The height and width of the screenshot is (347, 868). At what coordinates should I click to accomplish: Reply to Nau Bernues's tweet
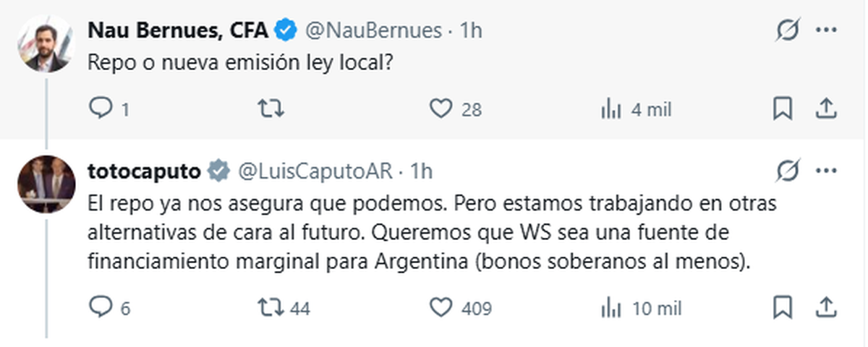tap(99, 109)
